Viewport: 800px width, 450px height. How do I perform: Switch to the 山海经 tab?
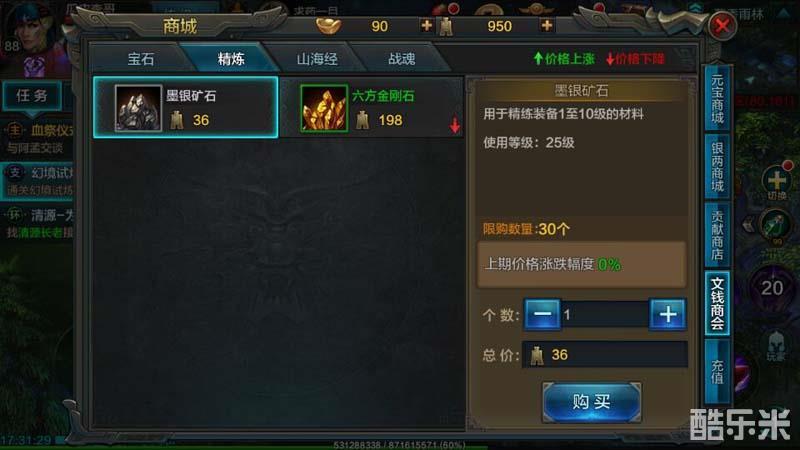click(317, 59)
